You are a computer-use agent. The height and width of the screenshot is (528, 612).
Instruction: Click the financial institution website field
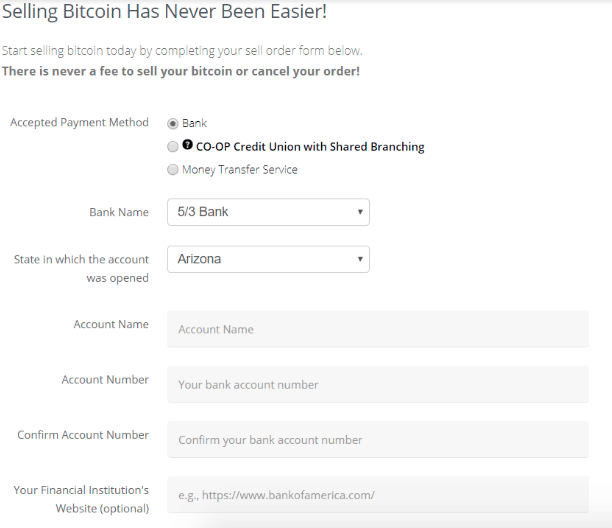pyautogui.click(x=377, y=495)
